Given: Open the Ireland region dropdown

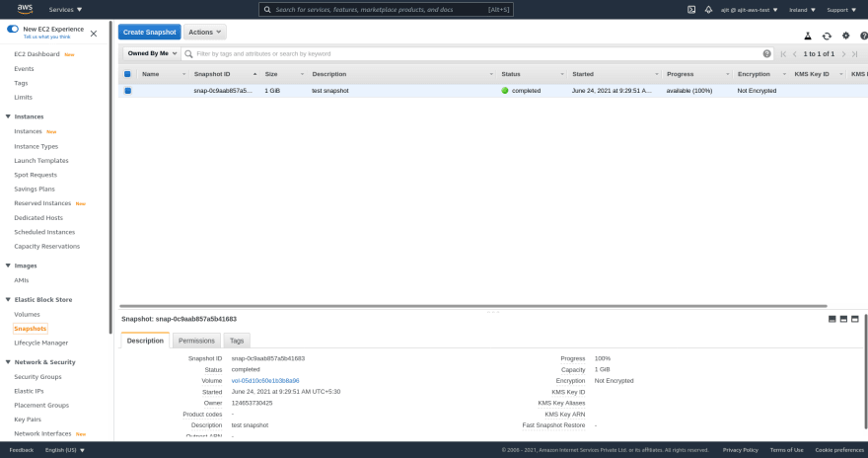Looking at the screenshot, I should pos(802,10).
